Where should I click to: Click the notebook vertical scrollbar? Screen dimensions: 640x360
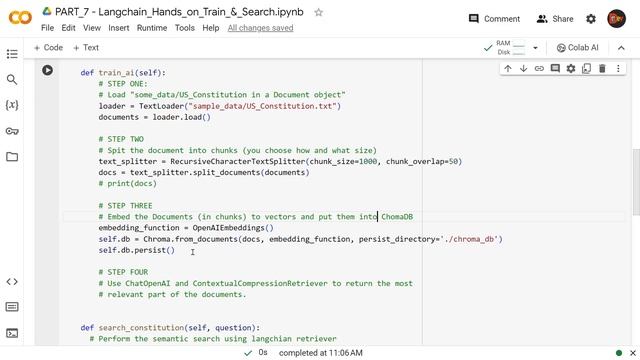tap(636, 182)
